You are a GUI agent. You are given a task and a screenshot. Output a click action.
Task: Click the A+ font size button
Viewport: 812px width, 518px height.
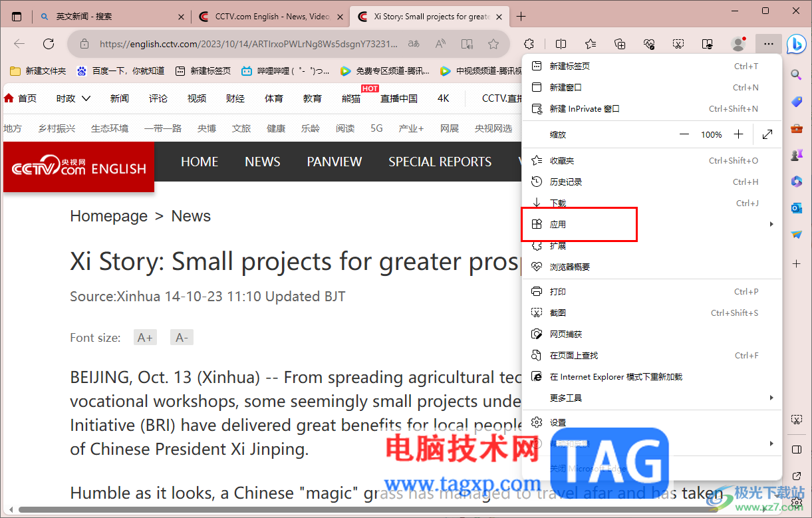point(145,337)
